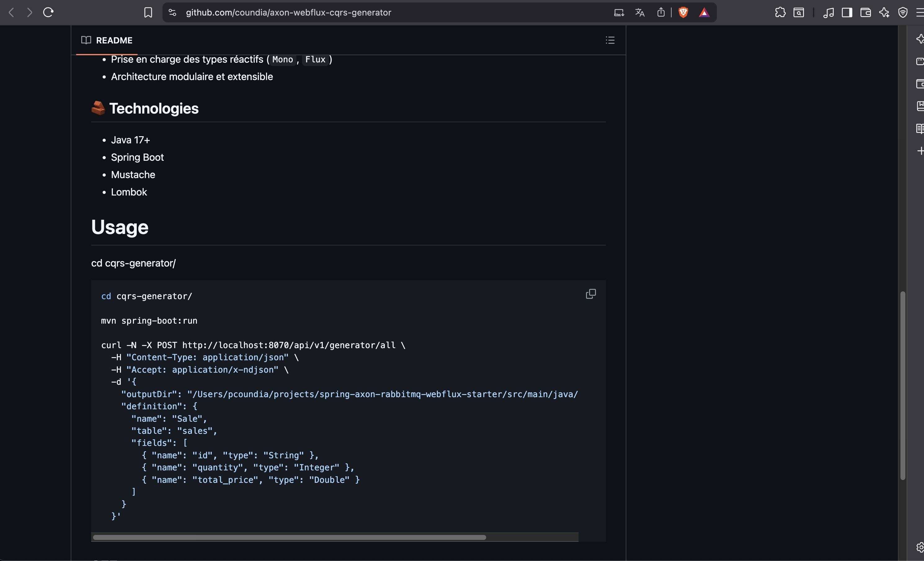The image size is (924, 561).
Task: Reload the page
Action: click(x=48, y=12)
